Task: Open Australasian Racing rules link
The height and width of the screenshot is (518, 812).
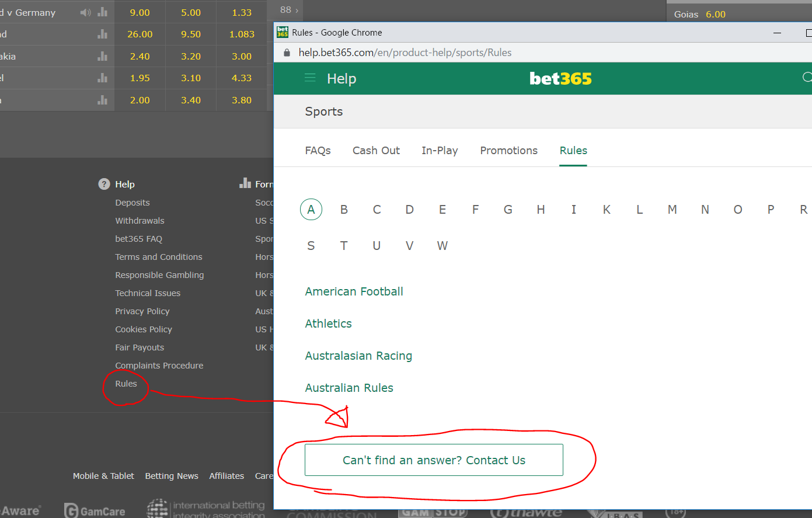Action: pos(358,356)
